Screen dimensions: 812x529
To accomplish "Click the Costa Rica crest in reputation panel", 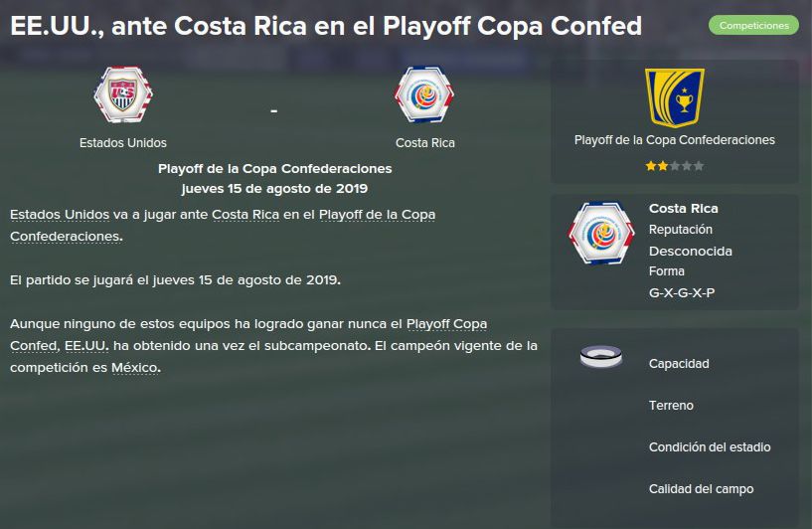I will pyautogui.click(x=600, y=233).
